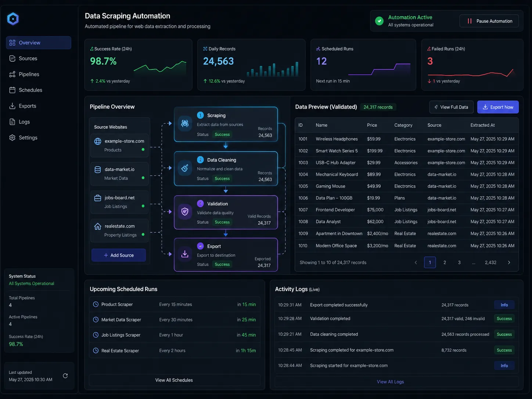Select page 1 in pagination

click(430, 262)
